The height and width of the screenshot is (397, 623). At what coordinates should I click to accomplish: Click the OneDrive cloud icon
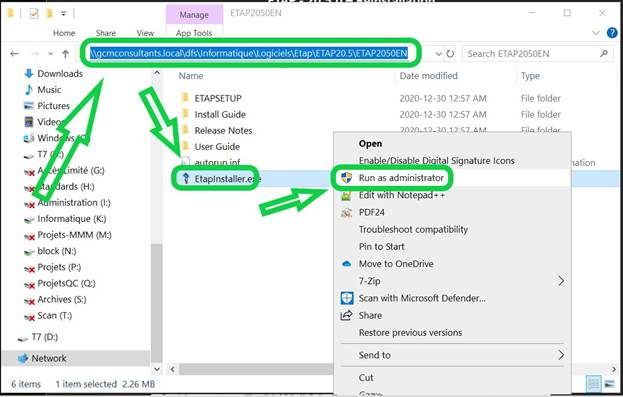346,264
